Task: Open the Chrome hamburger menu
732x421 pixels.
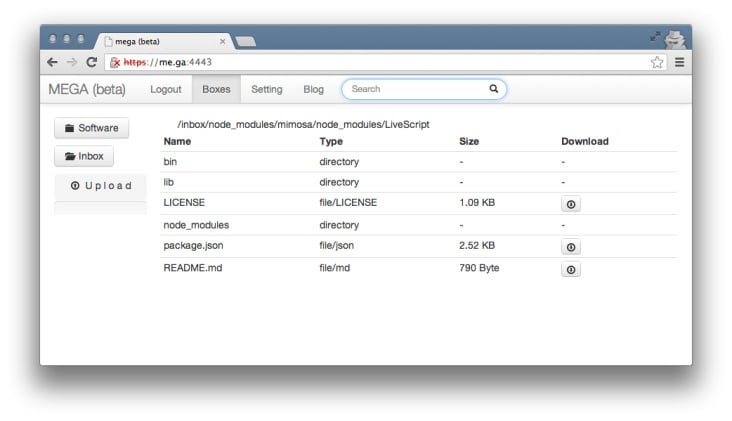Action: (x=679, y=62)
